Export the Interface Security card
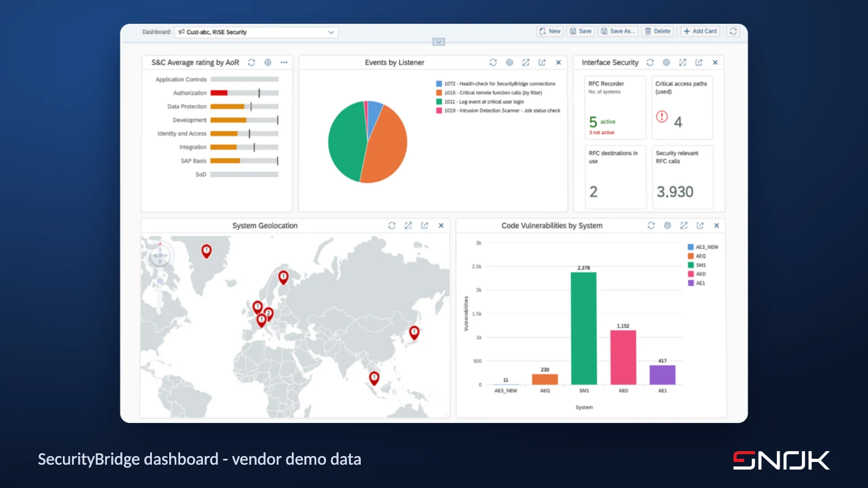 pos(699,62)
